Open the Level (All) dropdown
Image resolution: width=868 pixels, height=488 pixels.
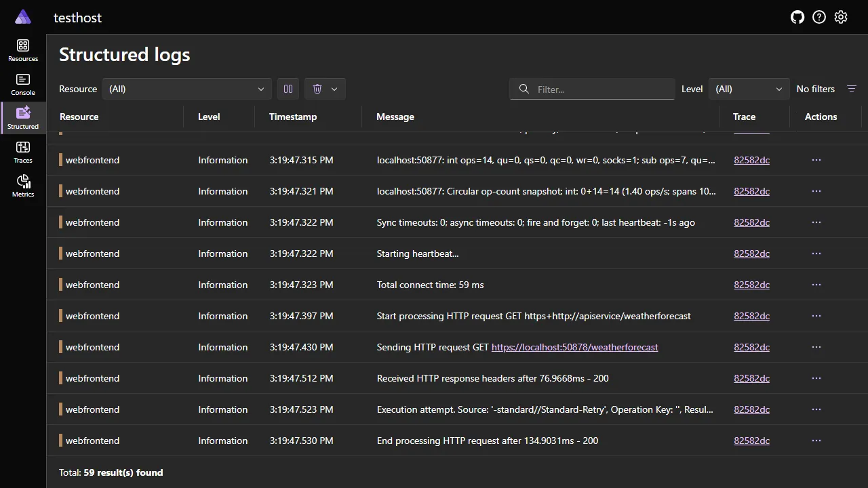coord(748,89)
